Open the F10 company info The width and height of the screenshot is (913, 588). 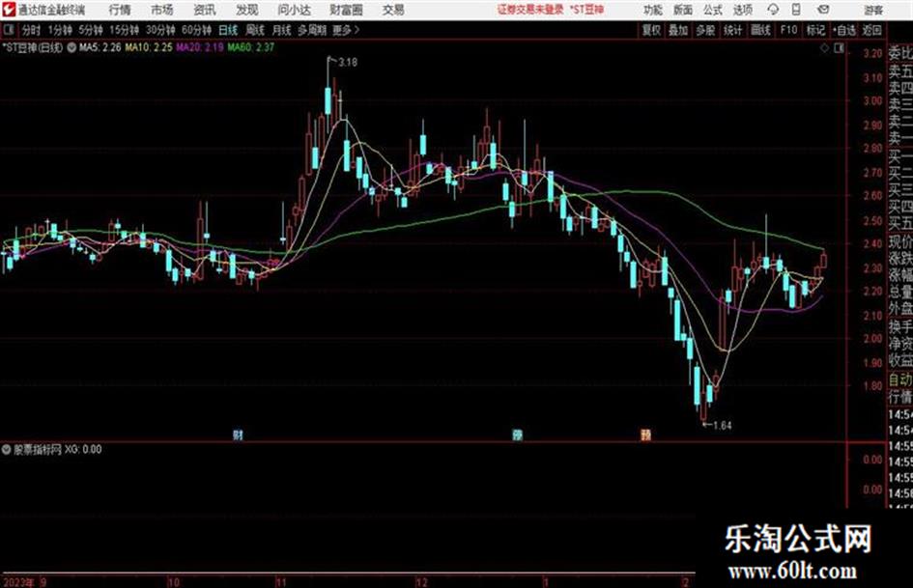(788, 30)
